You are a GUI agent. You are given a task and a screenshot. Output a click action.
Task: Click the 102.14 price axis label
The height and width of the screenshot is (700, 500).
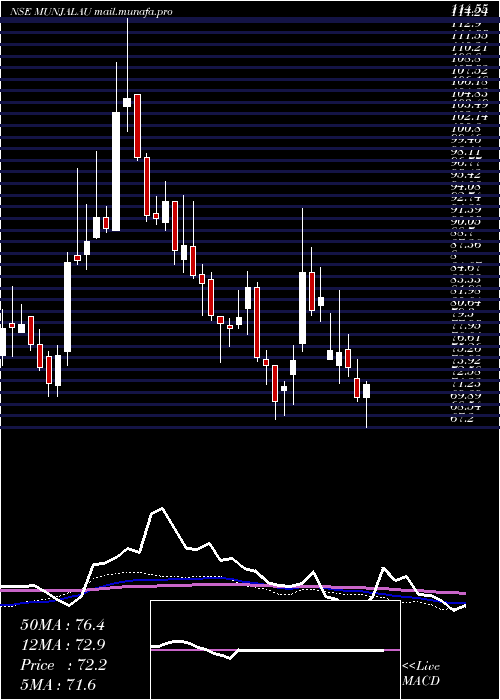[x=469, y=117]
